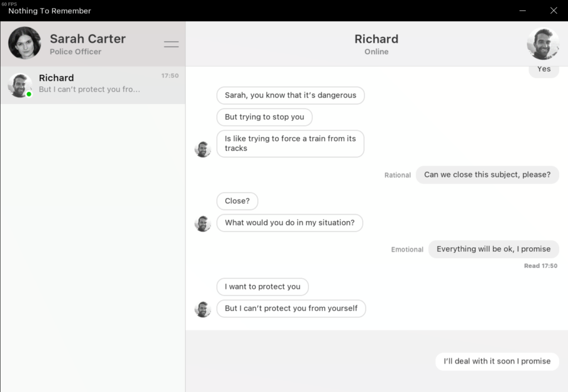Click Richard's avatar in the contact list
The width and height of the screenshot is (568, 392).
[20, 85]
